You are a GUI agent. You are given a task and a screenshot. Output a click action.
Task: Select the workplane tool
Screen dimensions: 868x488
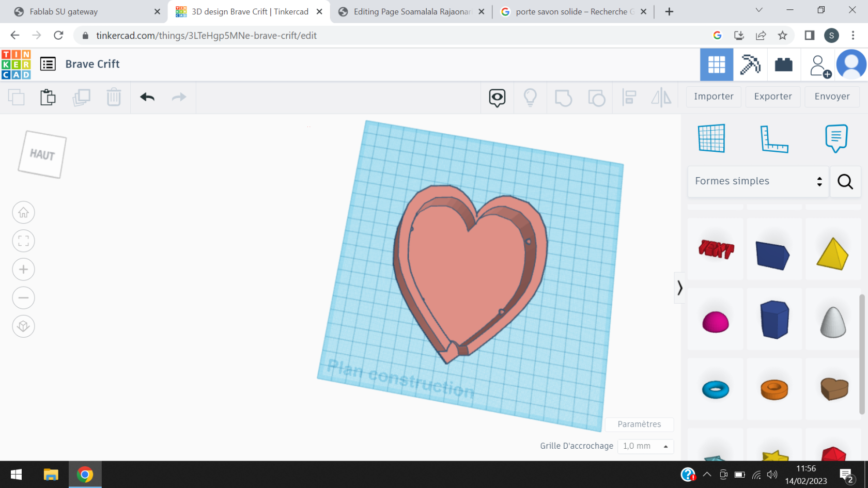[711, 138]
